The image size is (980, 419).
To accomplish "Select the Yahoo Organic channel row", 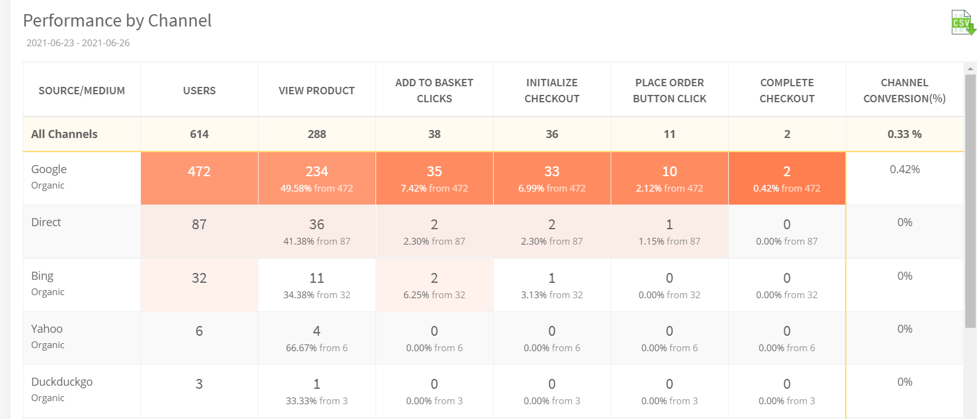I will pos(47,336).
